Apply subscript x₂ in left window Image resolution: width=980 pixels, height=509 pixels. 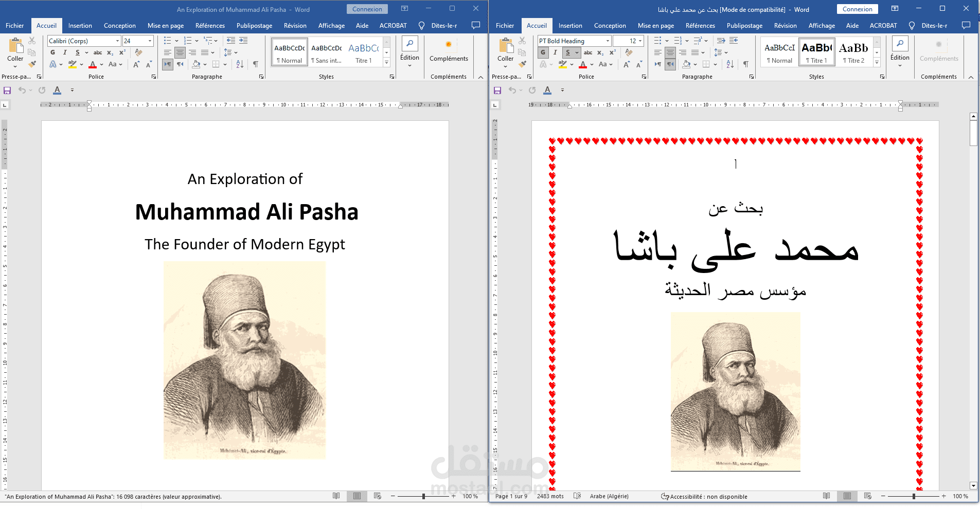point(110,52)
